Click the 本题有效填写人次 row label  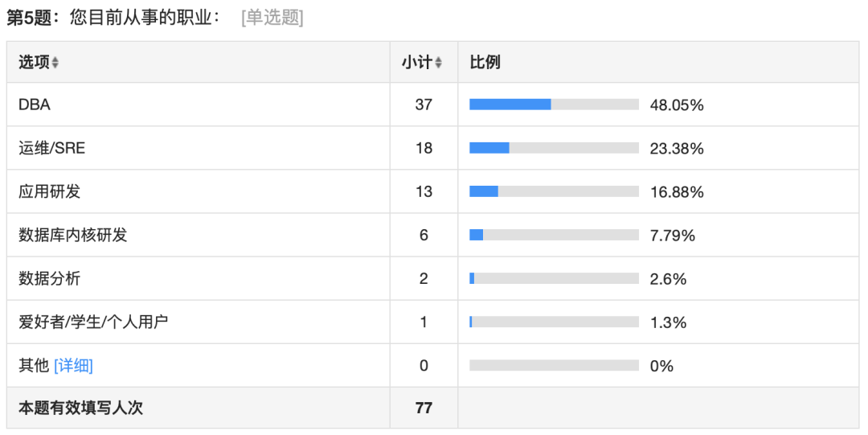(81, 408)
